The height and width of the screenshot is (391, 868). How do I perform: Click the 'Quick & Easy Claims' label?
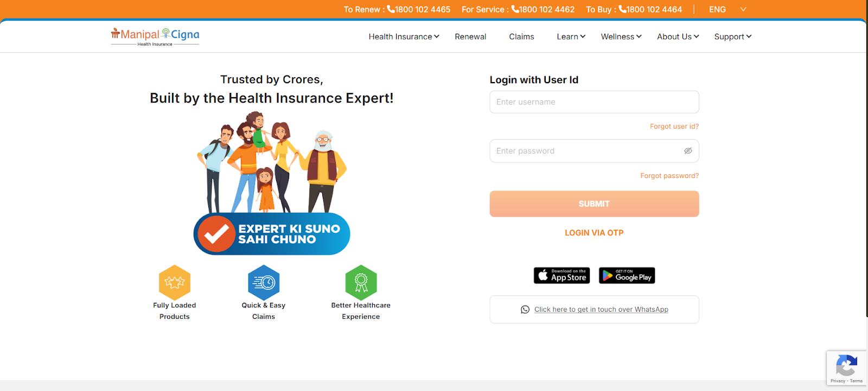coord(264,311)
